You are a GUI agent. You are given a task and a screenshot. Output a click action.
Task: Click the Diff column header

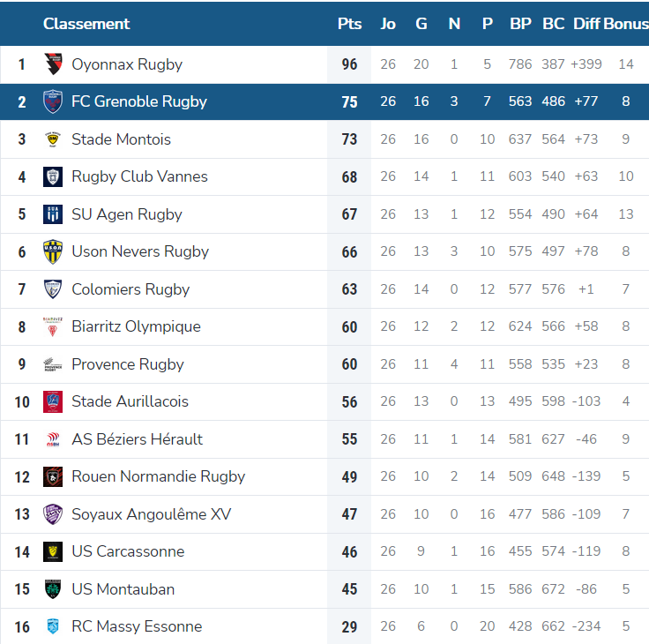pyautogui.click(x=586, y=24)
